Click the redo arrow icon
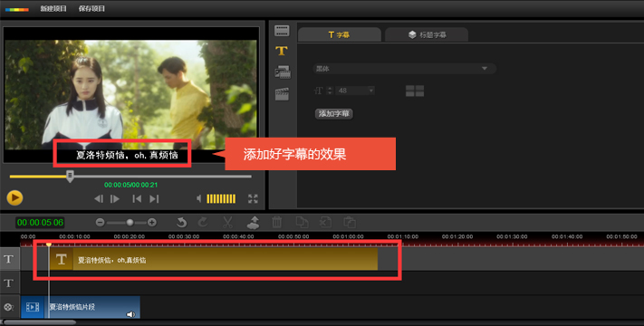Viewport: 644px width, 326px height. pyautogui.click(x=203, y=223)
